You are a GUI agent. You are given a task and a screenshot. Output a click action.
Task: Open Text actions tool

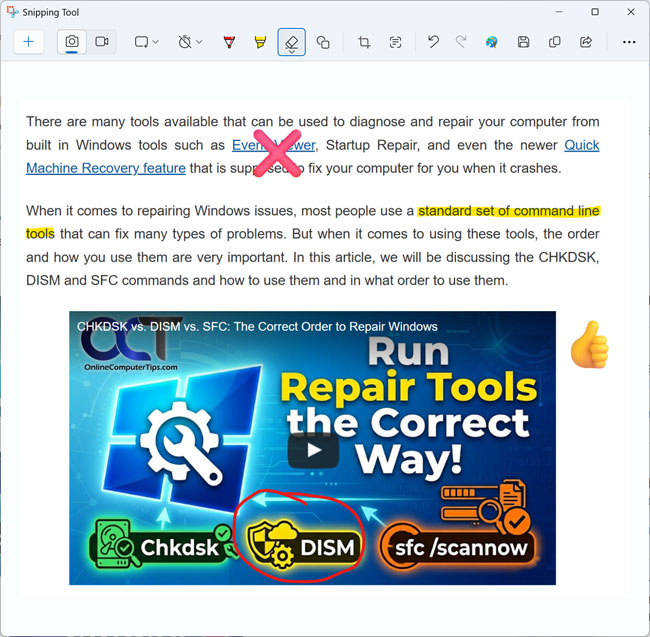coord(395,42)
